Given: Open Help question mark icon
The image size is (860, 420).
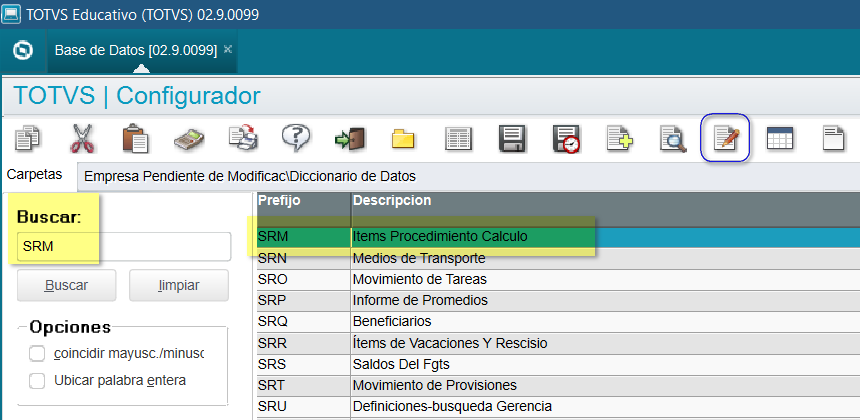Looking at the screenshot, I should 296,137.
